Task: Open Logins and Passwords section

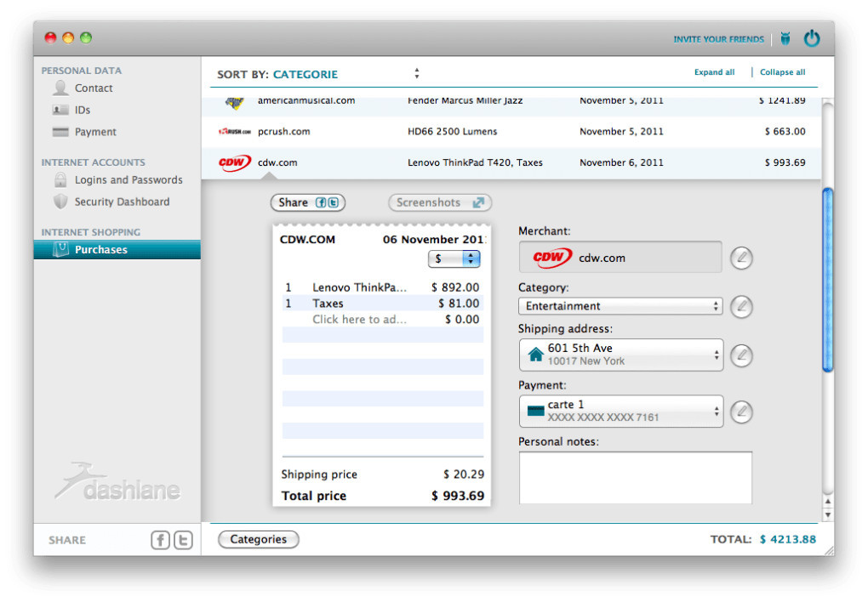Action: tap(128, 179)
